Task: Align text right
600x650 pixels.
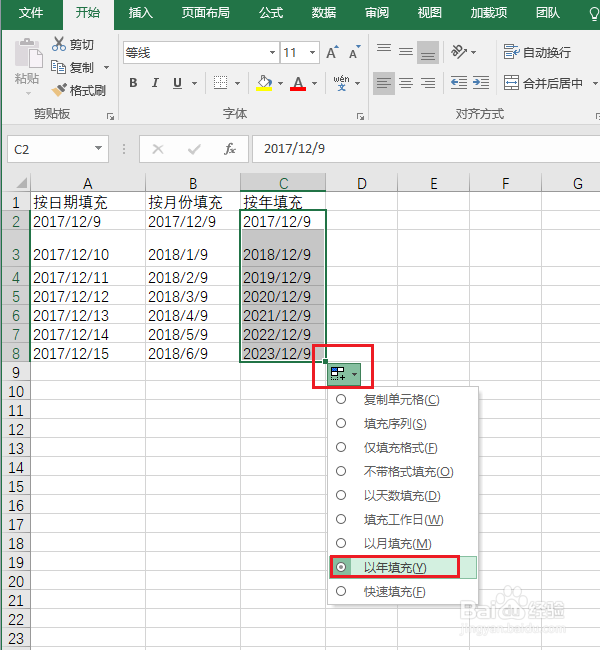Action: [428, 83]
